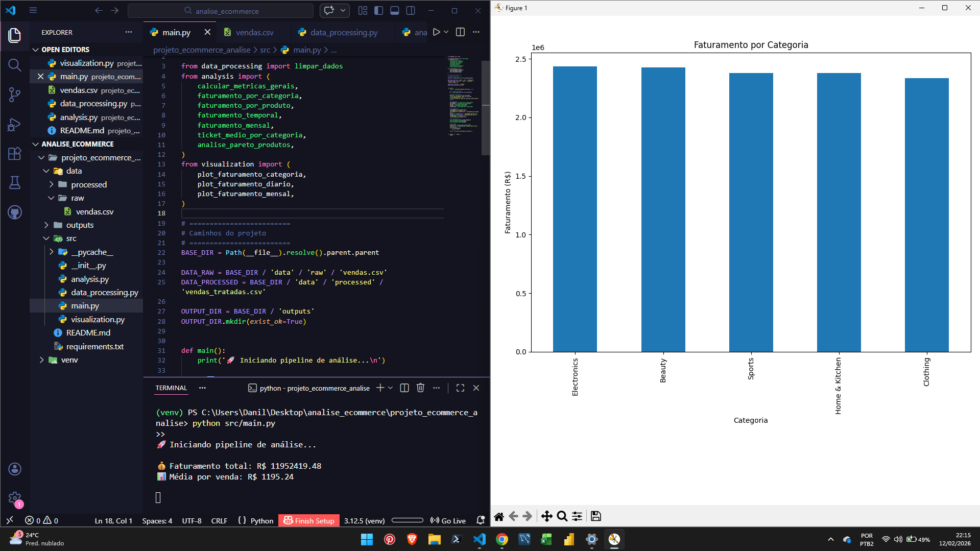Screen dimensions: 980x551
Task: Open the Run and Debug view
Action: [x=15, y=125]
